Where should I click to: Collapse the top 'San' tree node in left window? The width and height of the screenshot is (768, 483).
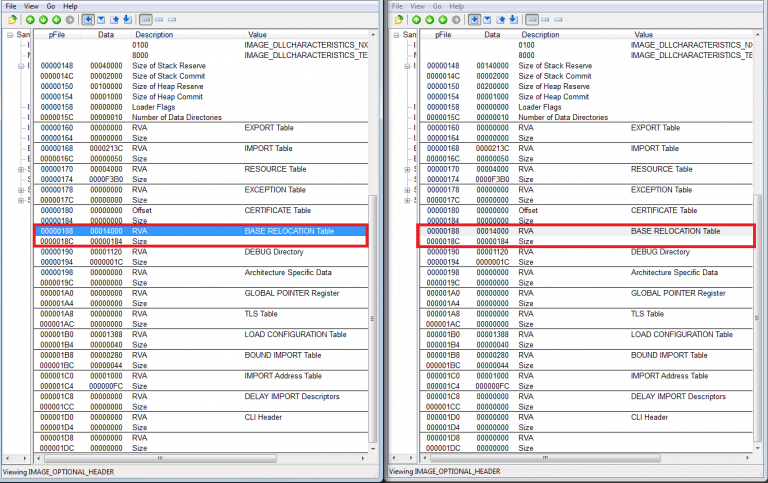click(10, 35)
